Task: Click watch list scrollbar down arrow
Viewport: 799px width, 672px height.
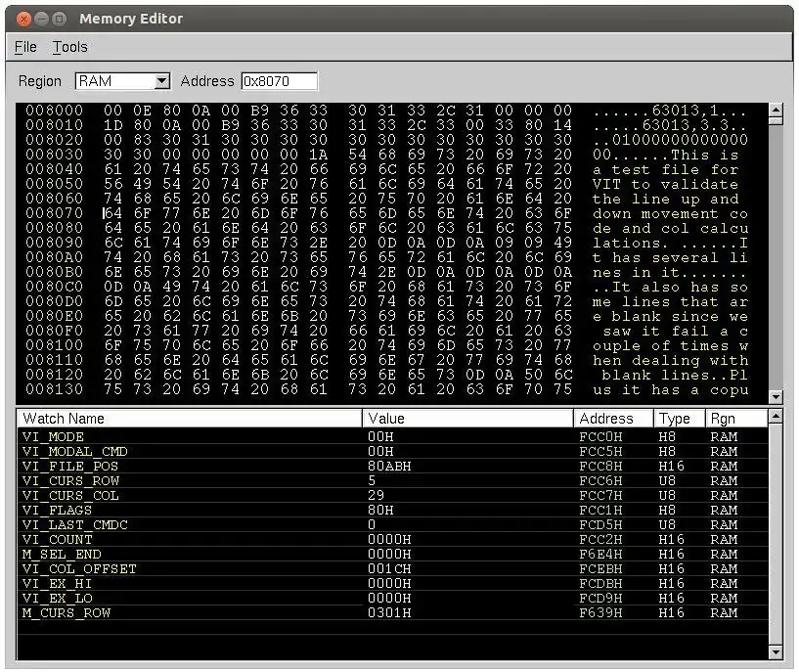Action: (x=776, y=651)
